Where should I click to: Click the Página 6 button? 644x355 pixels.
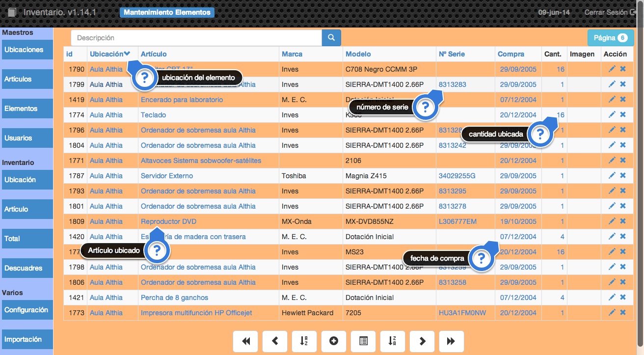click(610, 38)
